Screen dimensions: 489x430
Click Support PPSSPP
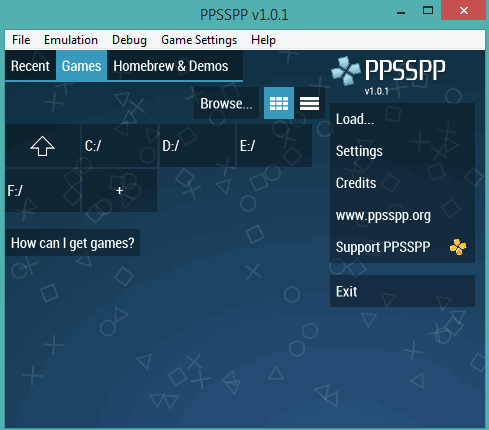pos(402,247)
